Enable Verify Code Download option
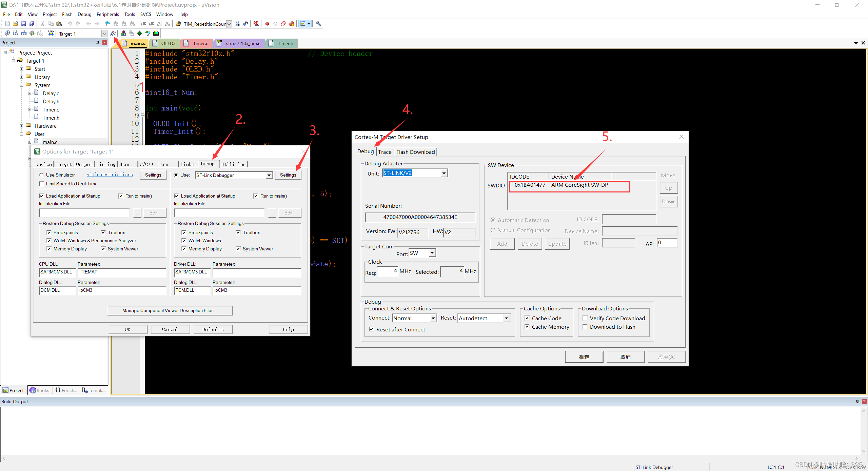 [x=586, y=318]
